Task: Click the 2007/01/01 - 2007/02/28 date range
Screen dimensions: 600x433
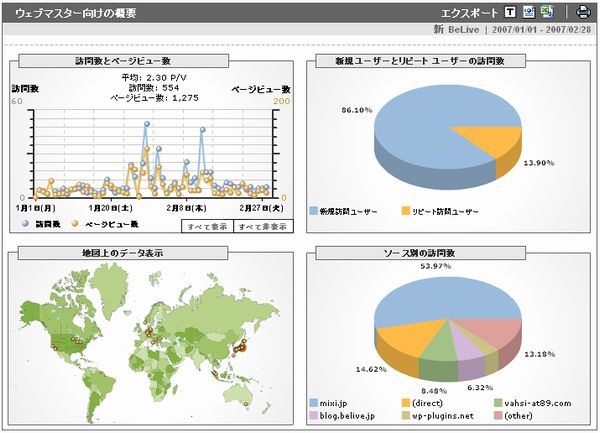Action: tap(541, 29)
